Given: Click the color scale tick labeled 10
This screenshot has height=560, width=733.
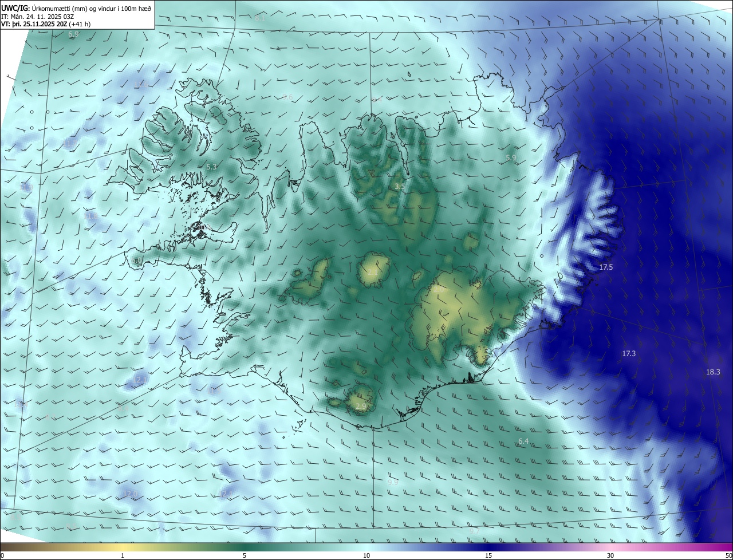Looking at the screenshot, I should (x=366, y=555).
